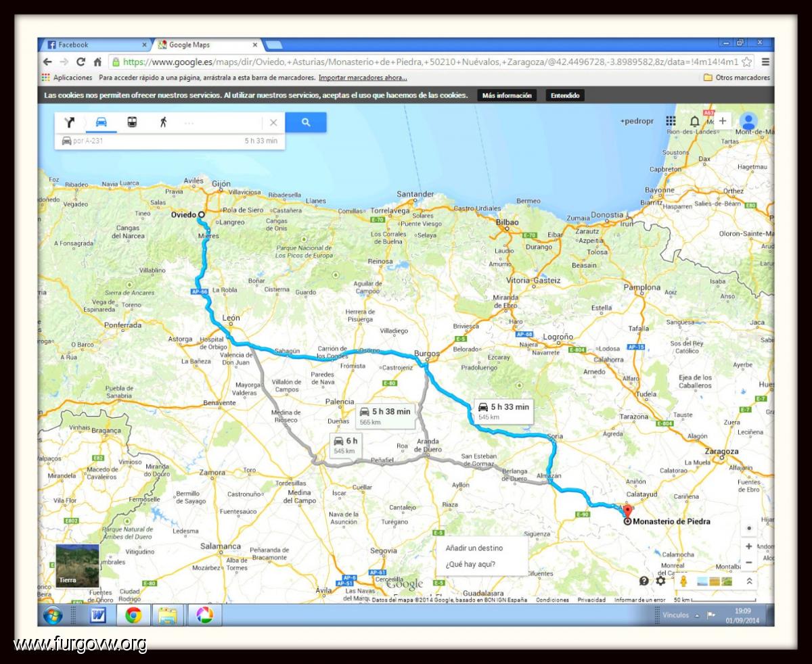Viewport: 812px width, 664px height.
Task: Open a new browser tab
Action: (274, 45)
